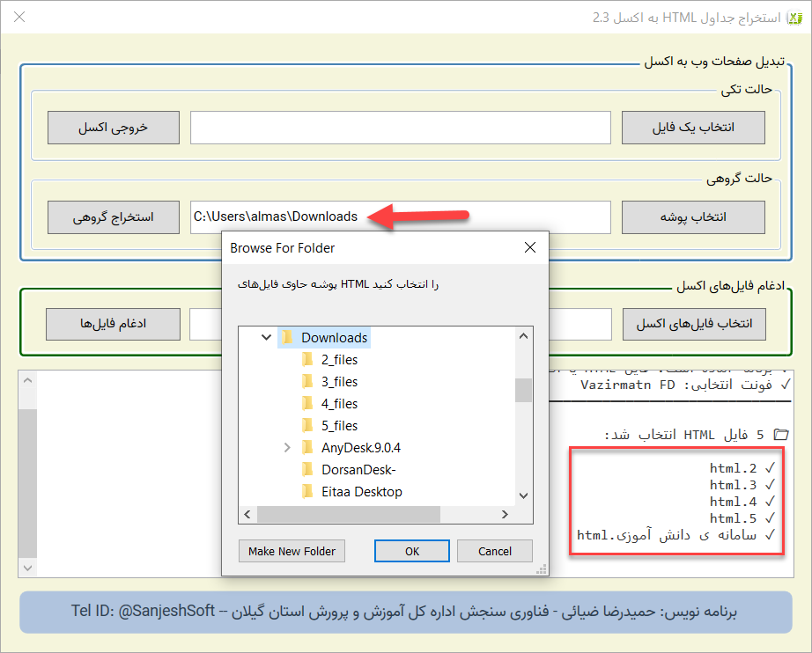Click the AnyDesk.9.0.4 folder icon
Viewport: 812px width, 653px height.
point(307,448)
